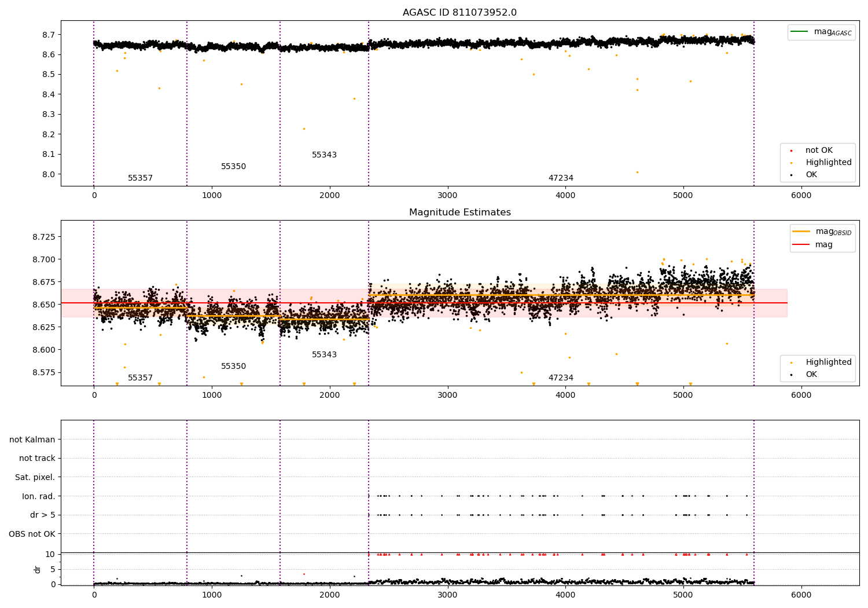The width and height of the screenshot is (868, 608).
Task: Click the y-axis tick label 8.725
Action: tap(44, 237)
